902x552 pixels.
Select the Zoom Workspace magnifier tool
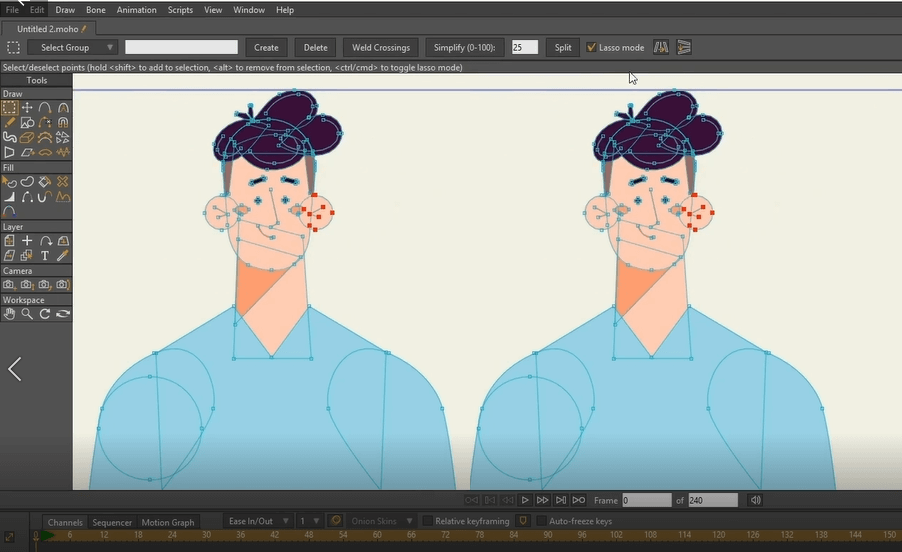[x=27, y=314]
